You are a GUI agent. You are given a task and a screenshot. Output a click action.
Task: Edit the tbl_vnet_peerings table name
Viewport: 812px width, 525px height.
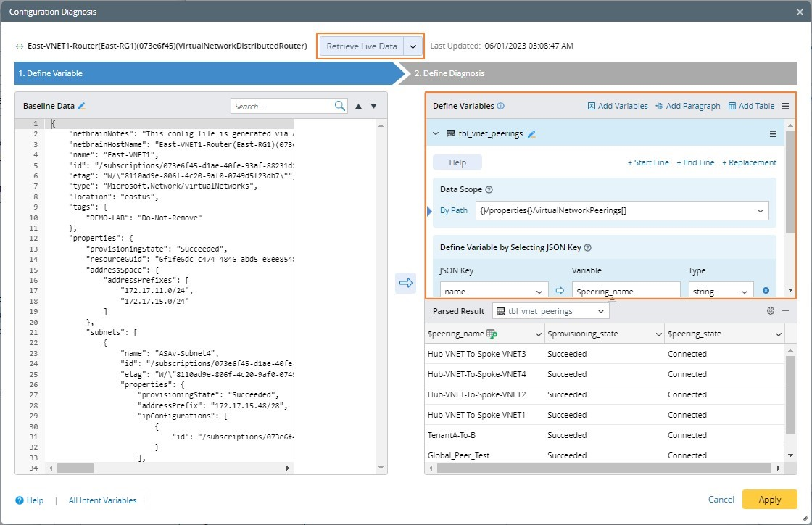(531, 134)
